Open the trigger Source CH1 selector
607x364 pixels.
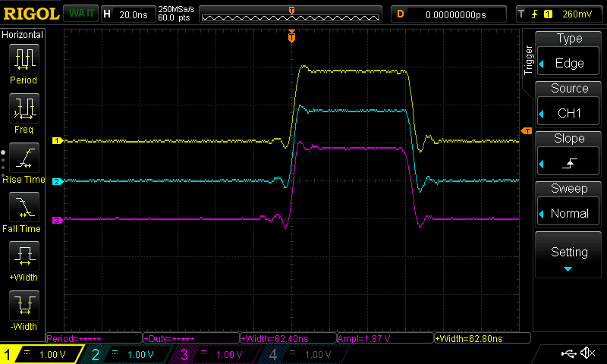point(569,105)
